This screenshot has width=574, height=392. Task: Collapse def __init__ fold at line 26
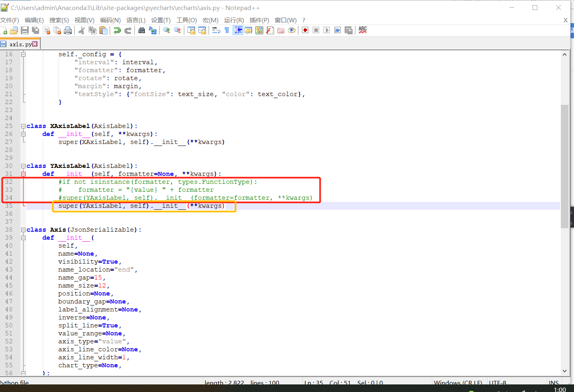[x=23, y=134]
